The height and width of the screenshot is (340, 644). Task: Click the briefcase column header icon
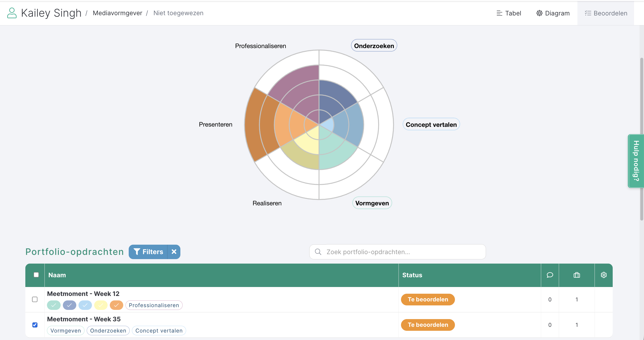[x=576, y=275]
